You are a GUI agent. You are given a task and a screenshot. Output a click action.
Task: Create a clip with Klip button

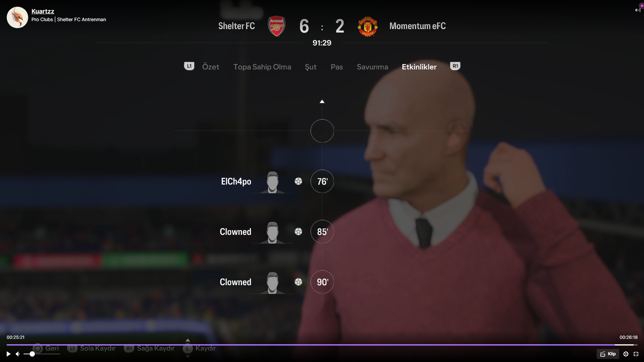pyautogui.click(x=608, y=354)
